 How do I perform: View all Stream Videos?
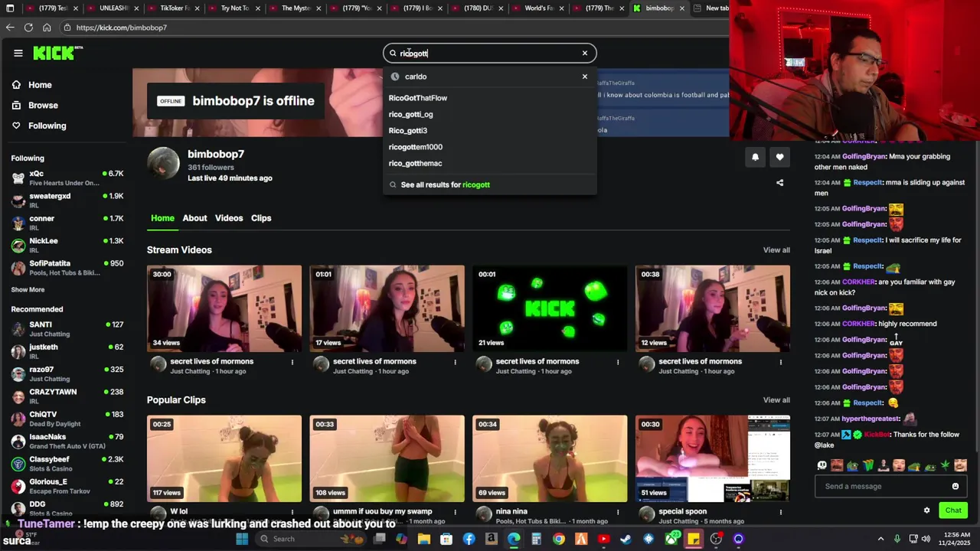point(776,250)
